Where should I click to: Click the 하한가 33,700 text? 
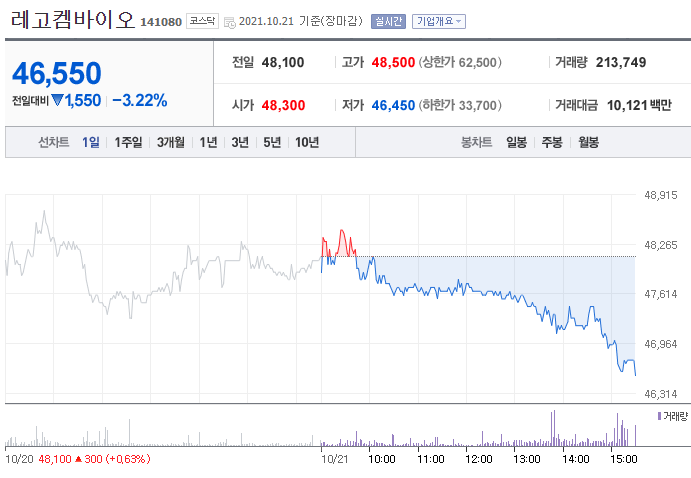460,105
